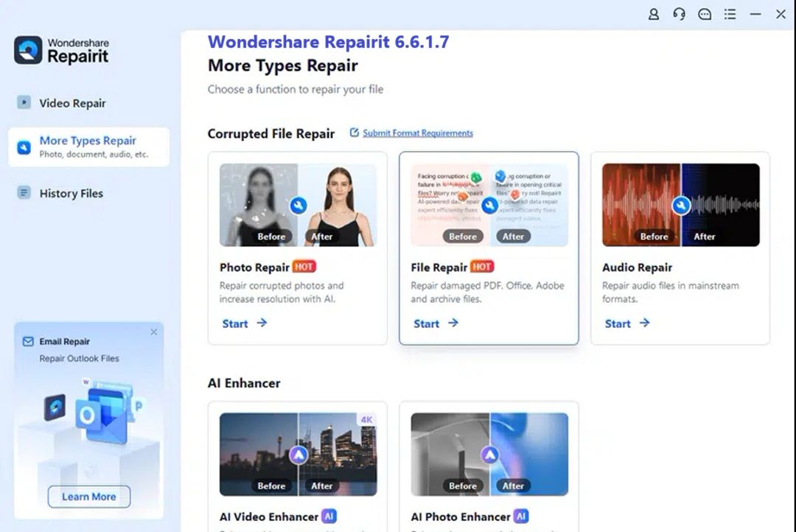Click the Before label on Photo Repair

click(x=271, y=237)
